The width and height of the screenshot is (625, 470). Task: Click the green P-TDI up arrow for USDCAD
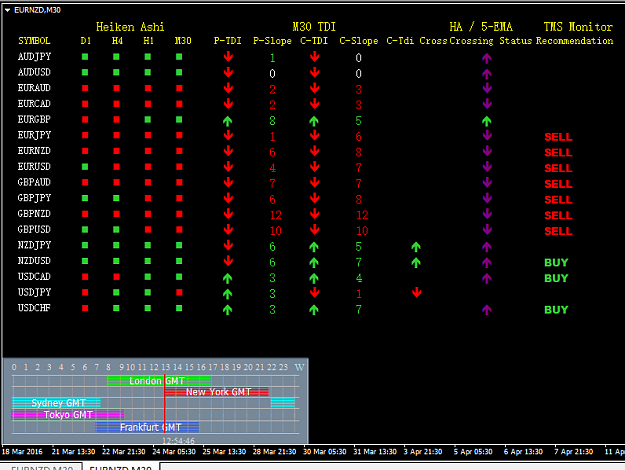coord(228,278)
